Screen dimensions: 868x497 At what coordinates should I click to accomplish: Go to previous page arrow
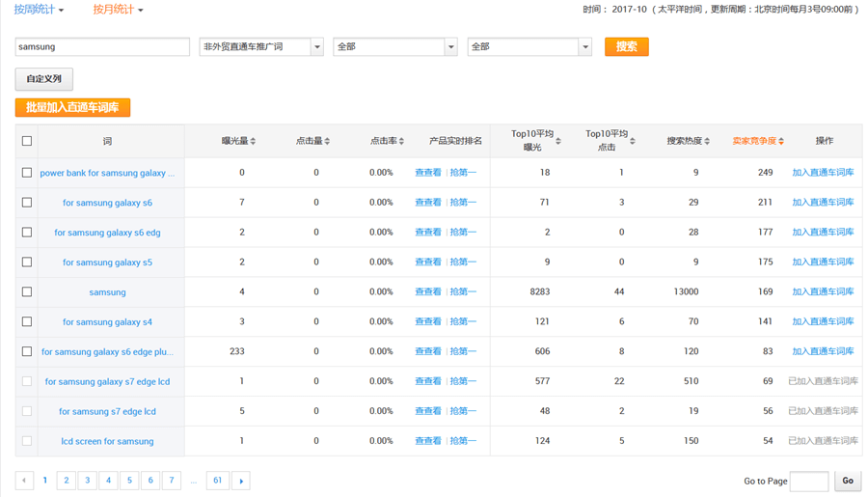[24, 480]
